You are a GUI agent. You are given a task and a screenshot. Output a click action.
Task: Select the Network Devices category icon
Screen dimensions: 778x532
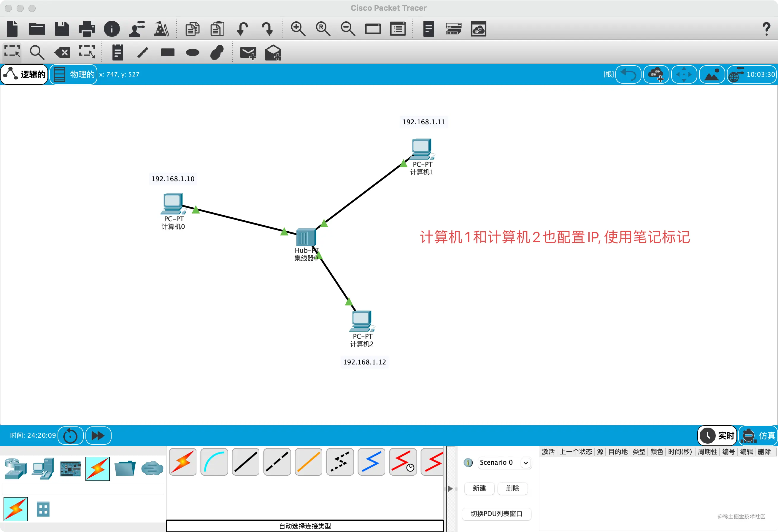pyautogui.click(x=15, y=469)
